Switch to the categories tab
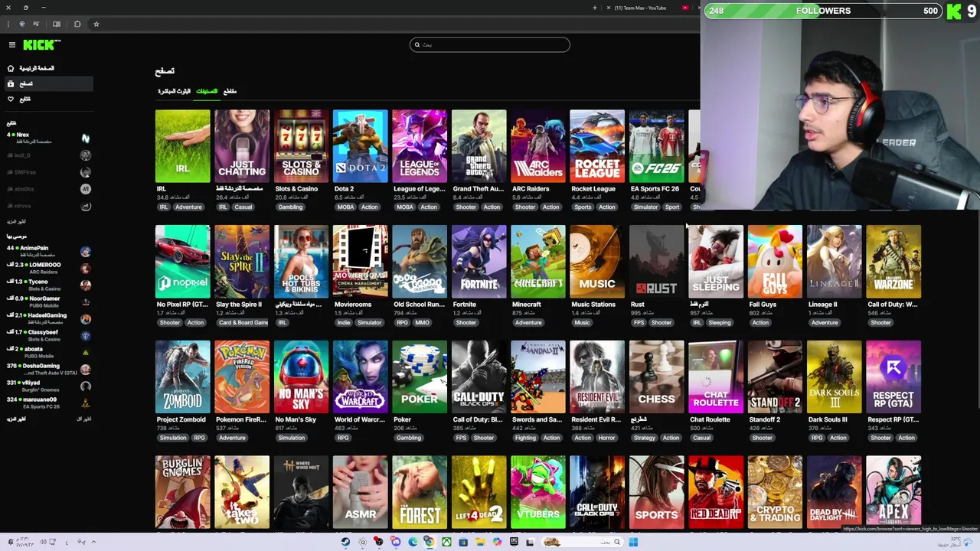 pyautogui.click(x=207, y=91)
